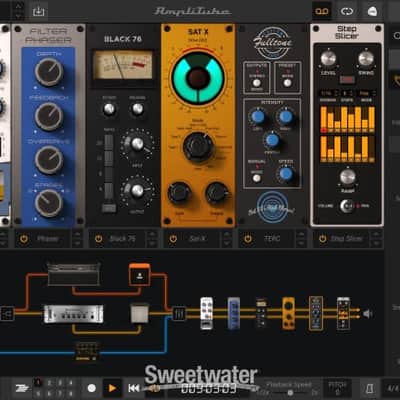Toggle power for the Black 76 slot
This screenshot has height=400, width=400.
click(x=98, y=239)
